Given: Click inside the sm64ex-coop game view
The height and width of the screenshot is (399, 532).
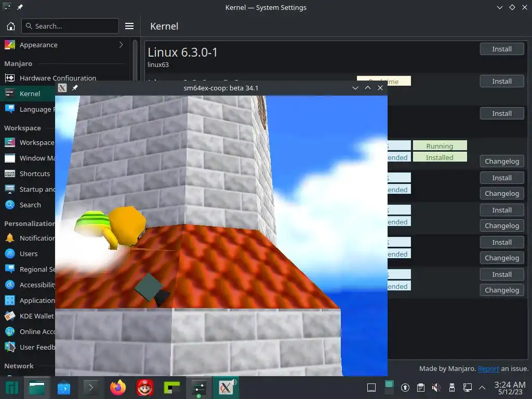Looking at the screenshot, I should click(221, 235).
